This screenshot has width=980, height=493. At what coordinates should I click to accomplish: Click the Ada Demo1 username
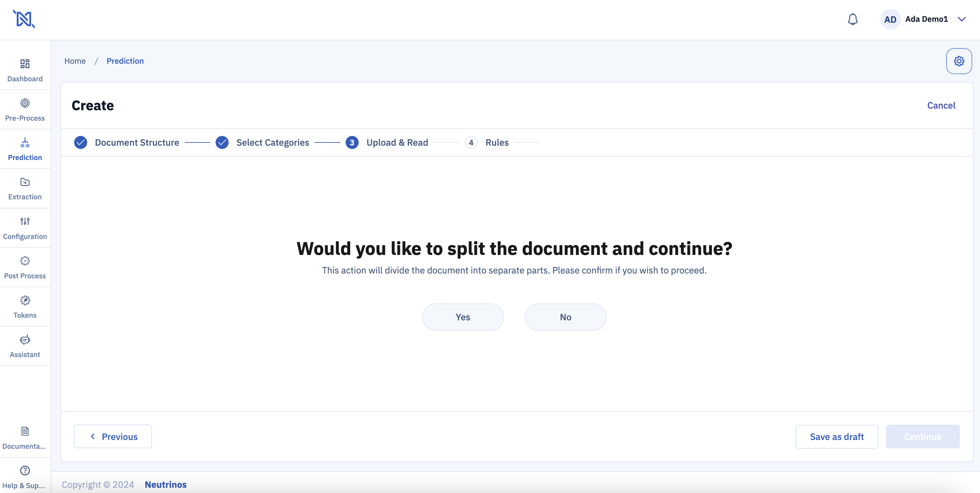(x=926, y=19)
